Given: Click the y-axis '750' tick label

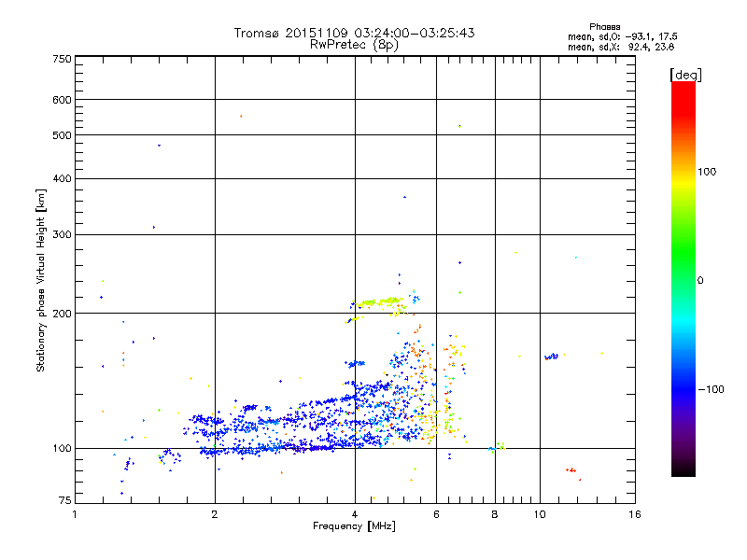Looking at the screenshot, I should pyautogui.click(x=62, y=59).
